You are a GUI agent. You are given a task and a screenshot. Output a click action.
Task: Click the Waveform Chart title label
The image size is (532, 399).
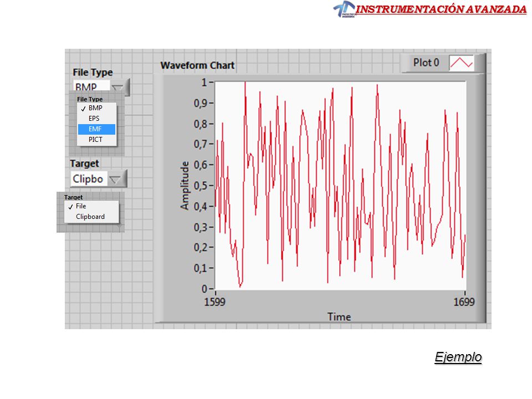(x=197, y=65)
